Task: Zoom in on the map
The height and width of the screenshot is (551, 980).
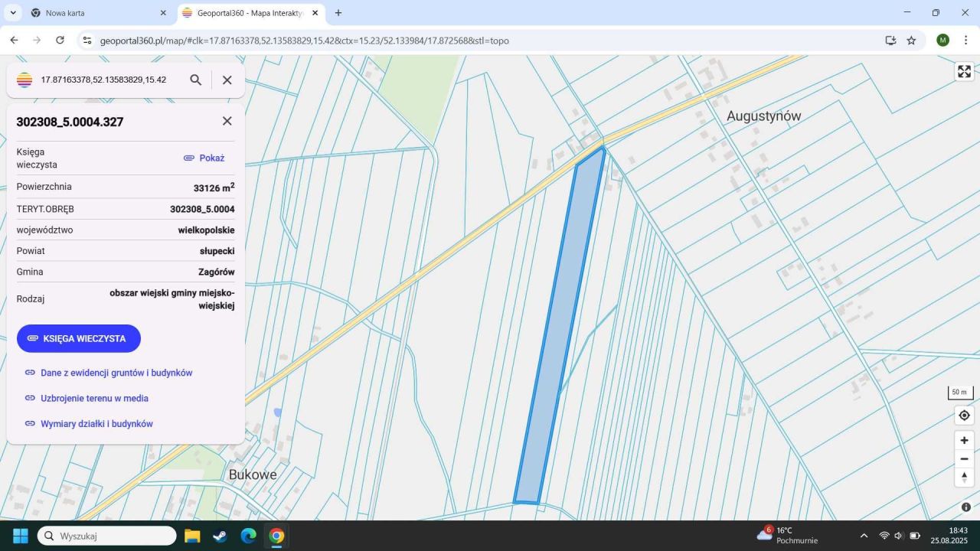Action: pos(964,440)
